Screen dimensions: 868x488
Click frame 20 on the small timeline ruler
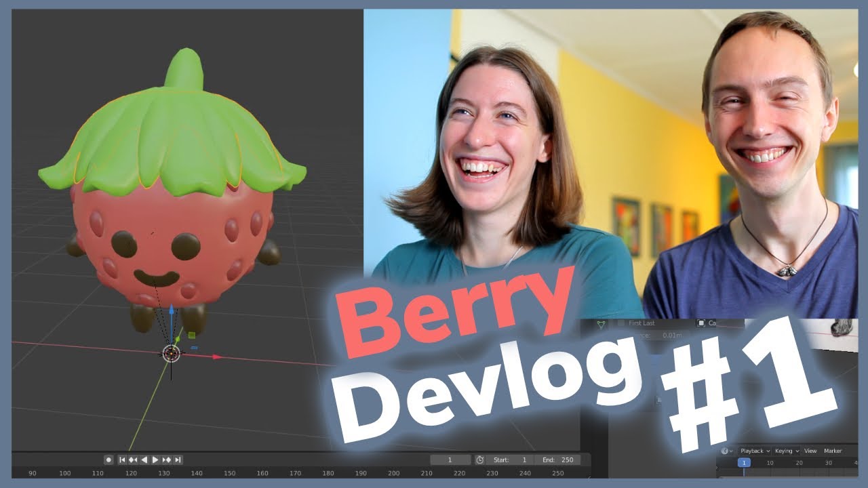799,462
